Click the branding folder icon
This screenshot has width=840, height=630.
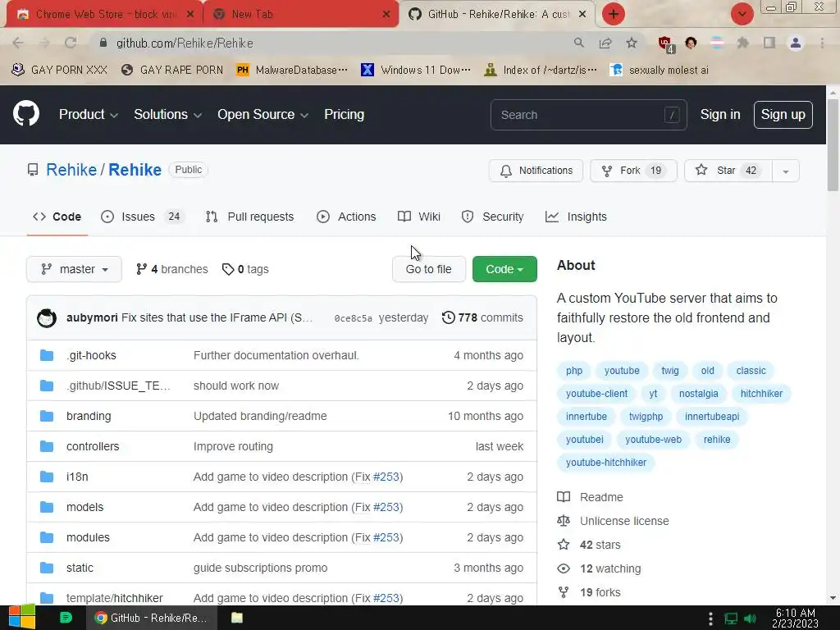click(x=47, y=416)
